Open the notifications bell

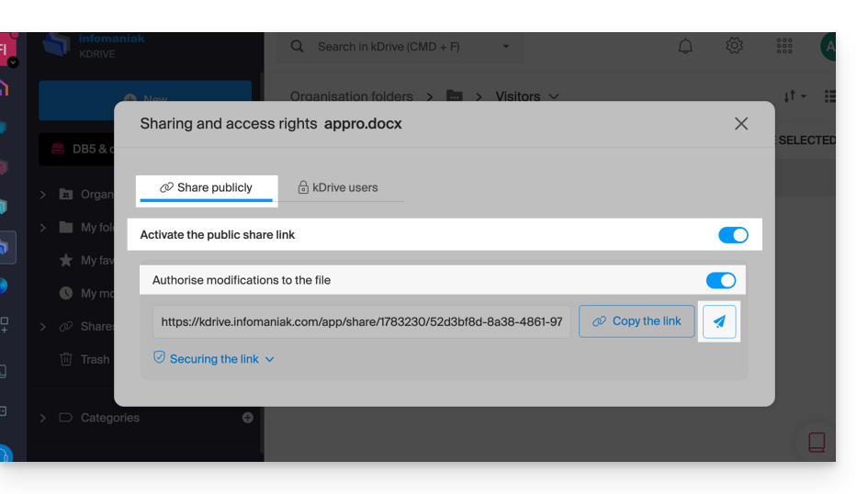coord(685,47)
